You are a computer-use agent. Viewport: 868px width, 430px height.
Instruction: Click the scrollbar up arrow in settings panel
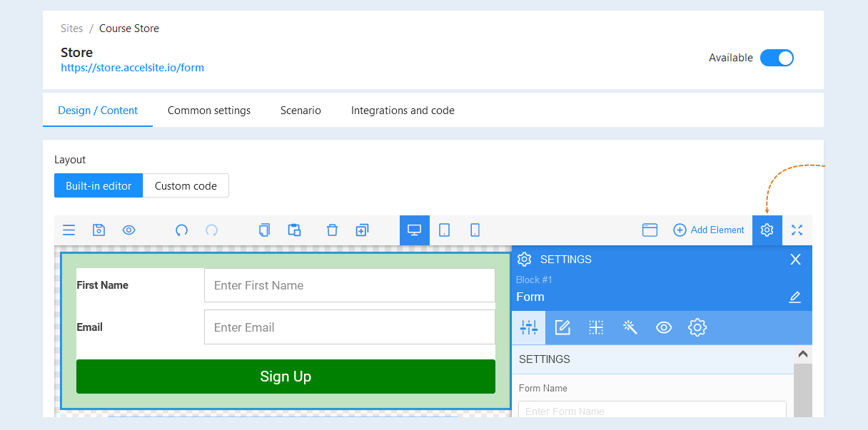coord(803,354)
